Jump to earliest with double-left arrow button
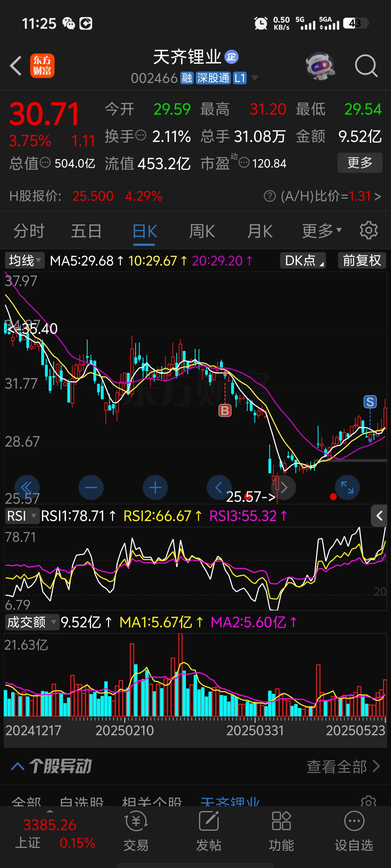Screen dimensions: 391x868 [27, 488]
